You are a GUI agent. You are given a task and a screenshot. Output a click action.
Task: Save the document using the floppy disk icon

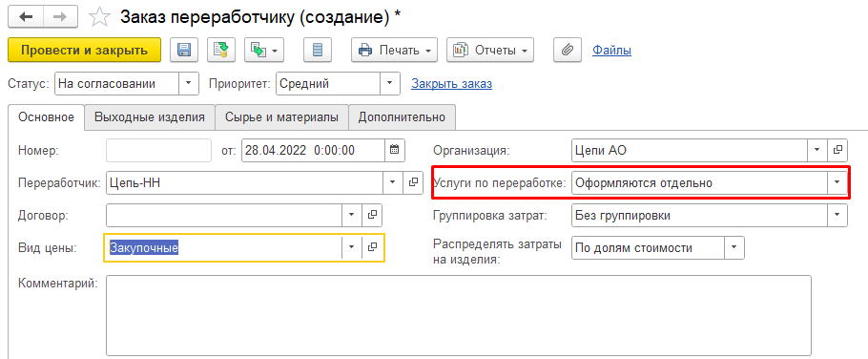click(x=184, y=51)
